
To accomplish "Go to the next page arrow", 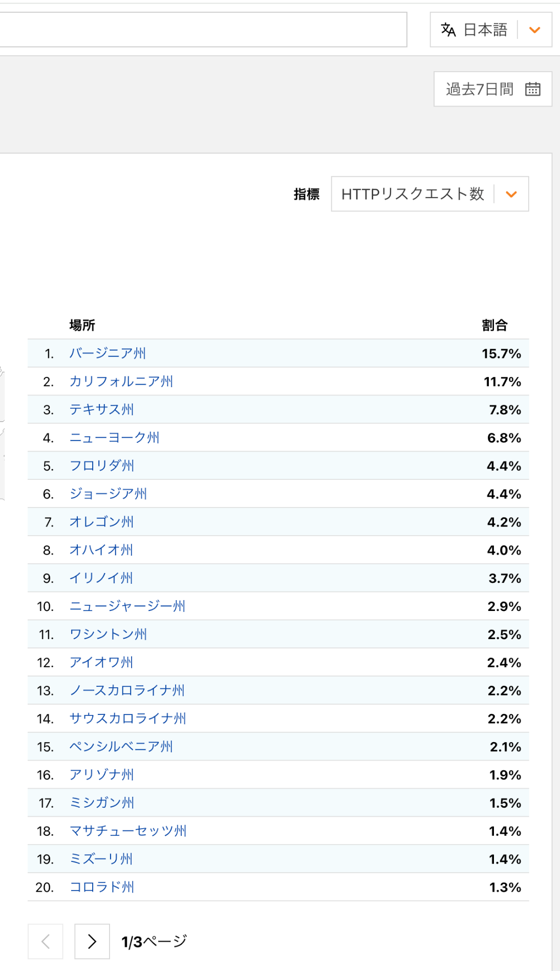I will coord(92,941).
